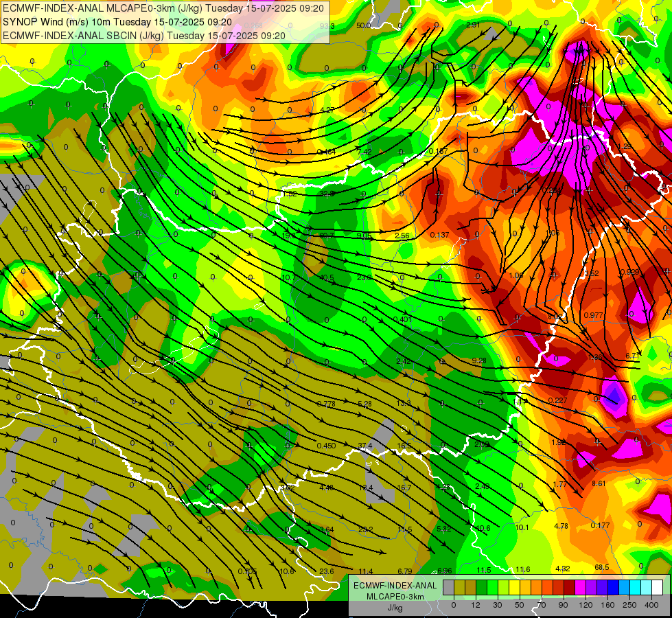Click the map value 0.929

tap(629, 272)
